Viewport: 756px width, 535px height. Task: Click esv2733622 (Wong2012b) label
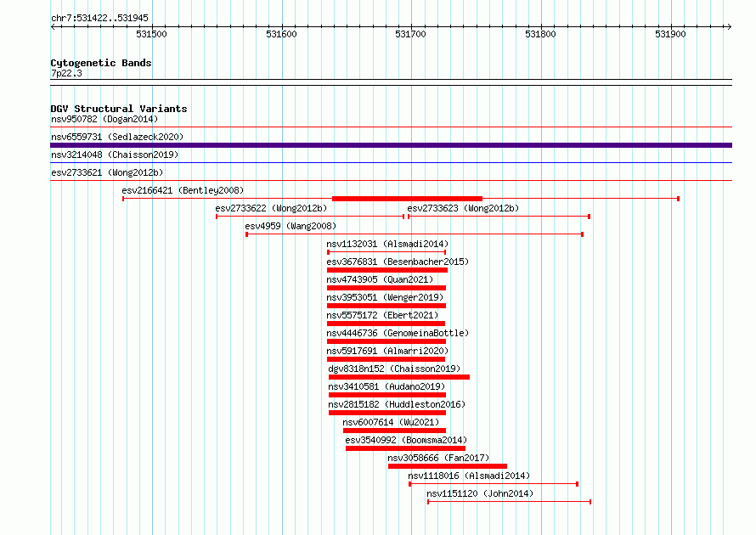[x=271, y=208]
